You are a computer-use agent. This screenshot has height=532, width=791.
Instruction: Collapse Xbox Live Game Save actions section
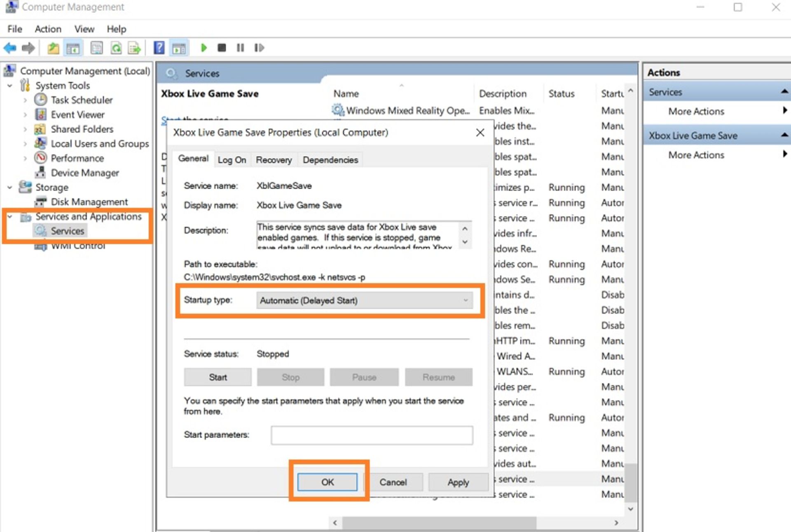click(784, 135)
